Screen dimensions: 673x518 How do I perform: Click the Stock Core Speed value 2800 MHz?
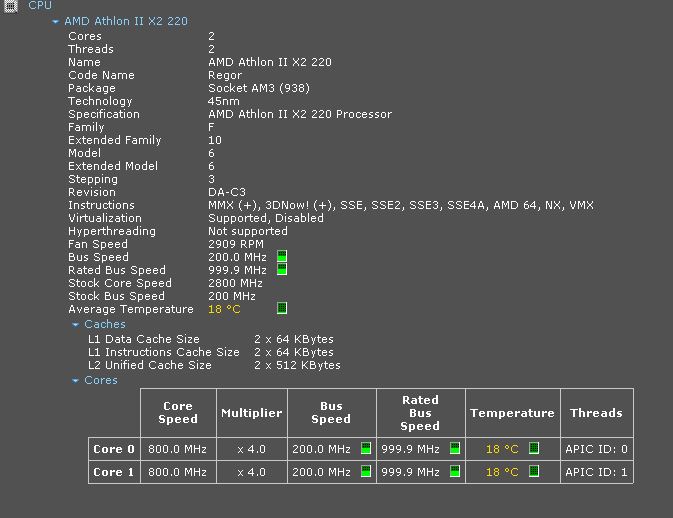tap(235, 283)
